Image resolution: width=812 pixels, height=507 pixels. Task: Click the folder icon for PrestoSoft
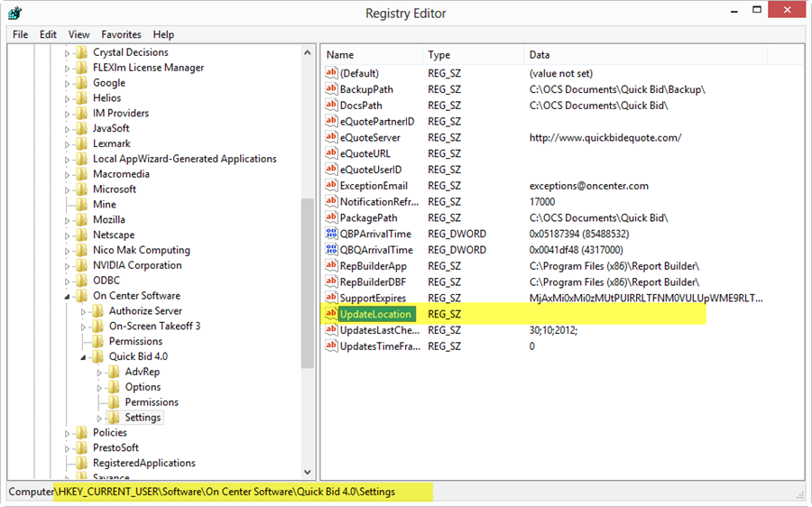point(81,447)
